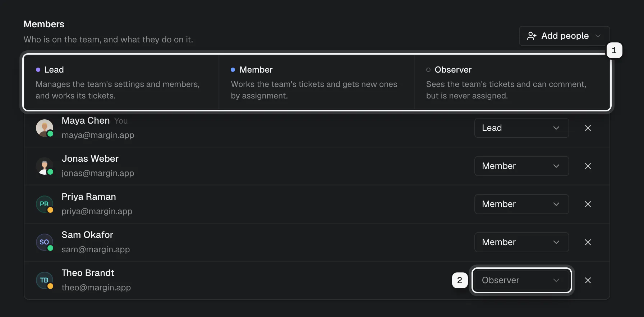Screen dimensions: 644x317
Task: Select the name Maya Chen
Action: pyautogui.click(x=86, y=121)
